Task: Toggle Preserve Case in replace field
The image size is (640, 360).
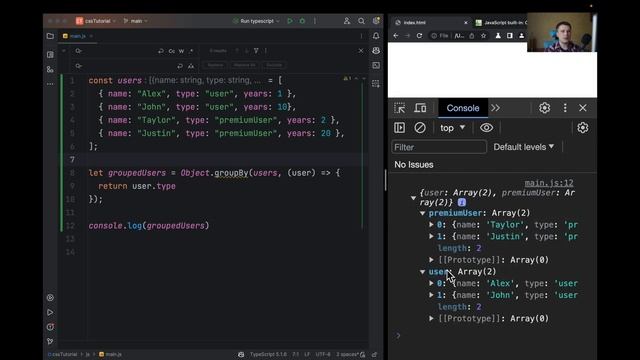Action: tap(191, 66)
